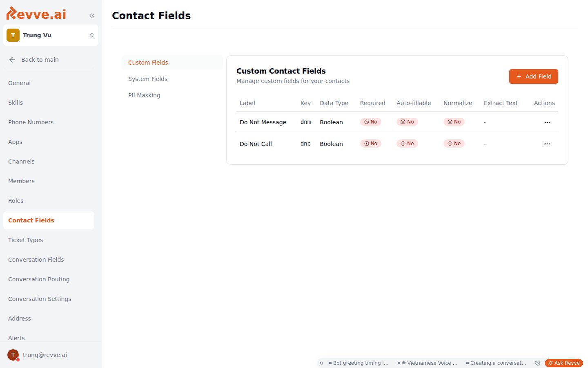This screenshot has width=588, height=368.
Task: Click the dnm key cell
Action: pos(305,122)
